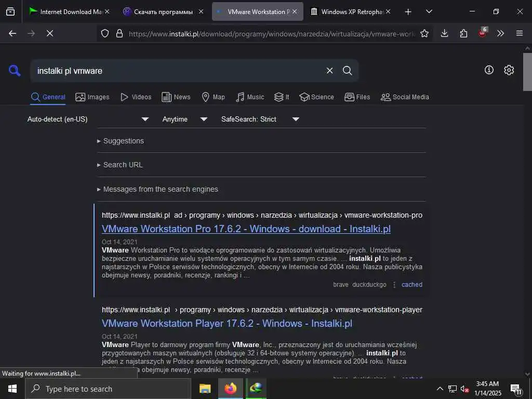Viewport: 532px width, 399px height.
Task: Open the notification center icon
Action: 516,389
